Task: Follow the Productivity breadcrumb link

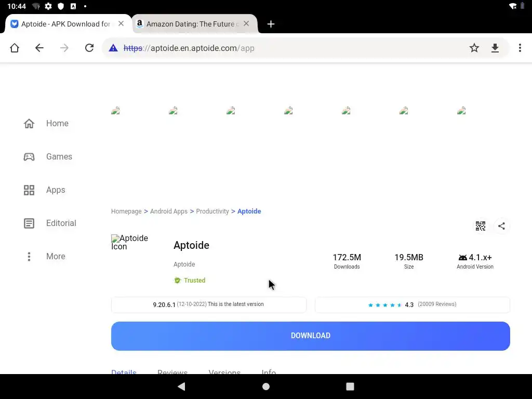Action: tap(212, 211)
